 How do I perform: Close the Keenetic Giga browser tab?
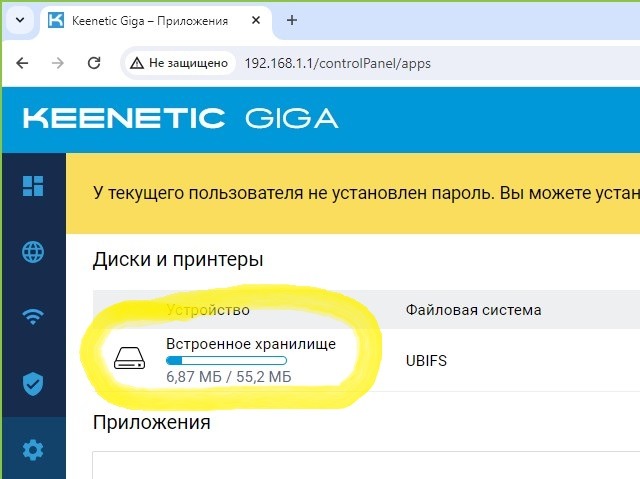[256, 20]
